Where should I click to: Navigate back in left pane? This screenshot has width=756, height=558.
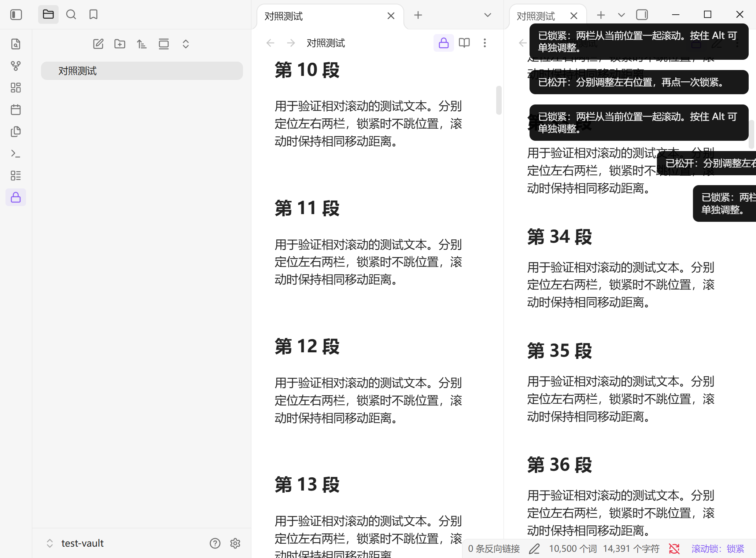[270, 43]
